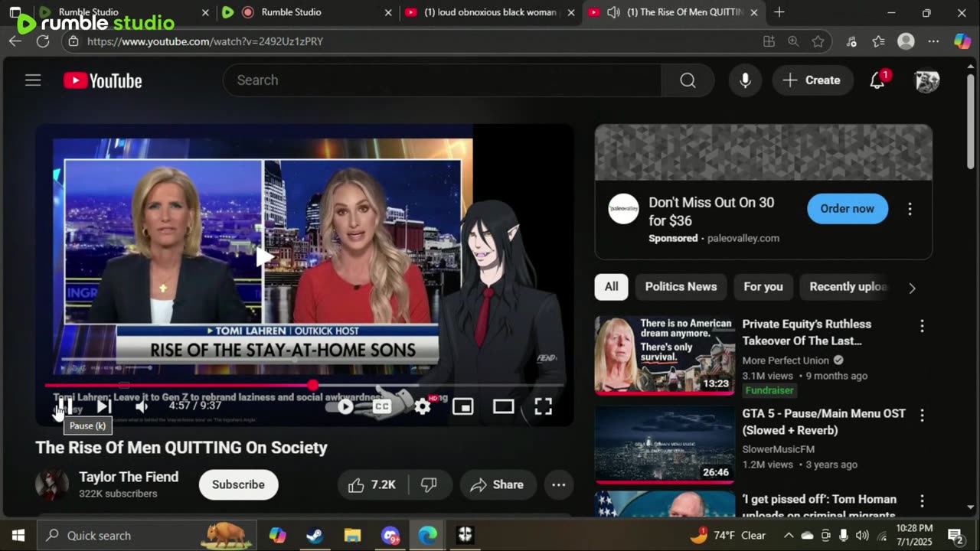Open the Windows Start menu
This screenshot has height=551, width=980.
tap(18, 536)
